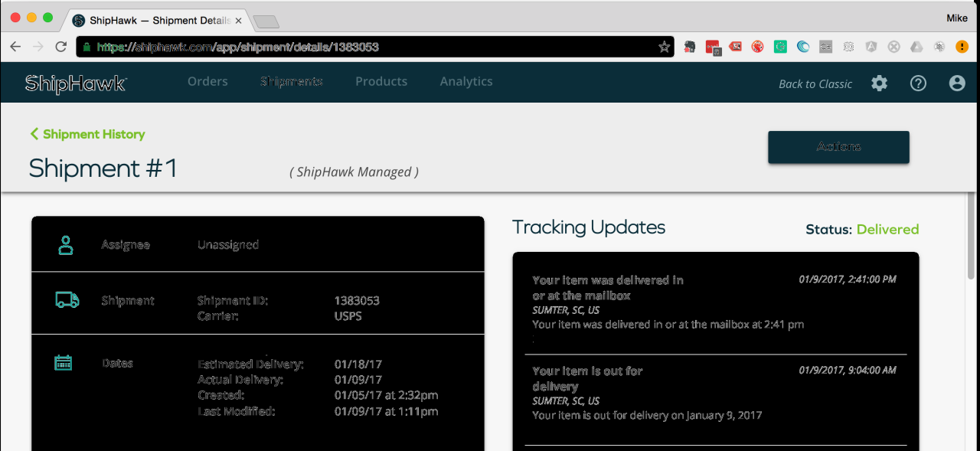Switch to the Orders section
The image size is (980, 451).
coord(207,81)
